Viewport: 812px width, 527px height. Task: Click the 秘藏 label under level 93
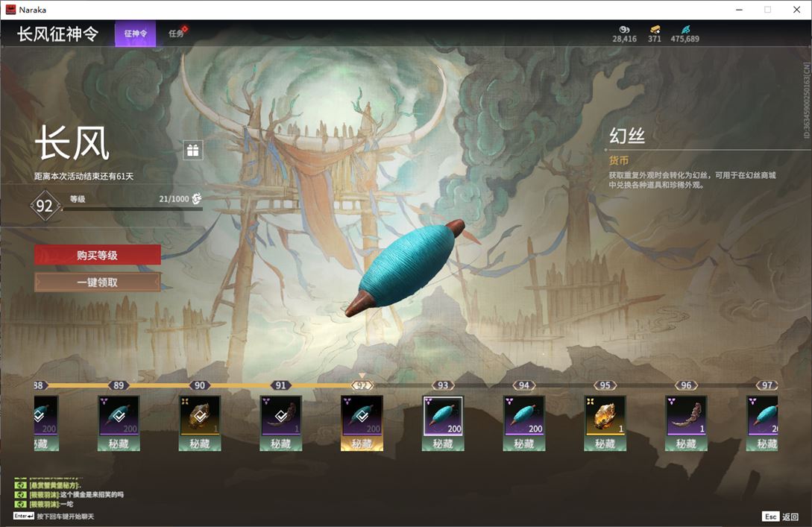[x=443, y=444]
